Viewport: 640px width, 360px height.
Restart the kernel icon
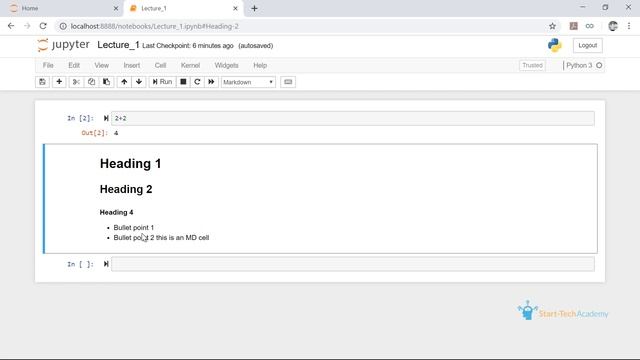click(197, 82)
